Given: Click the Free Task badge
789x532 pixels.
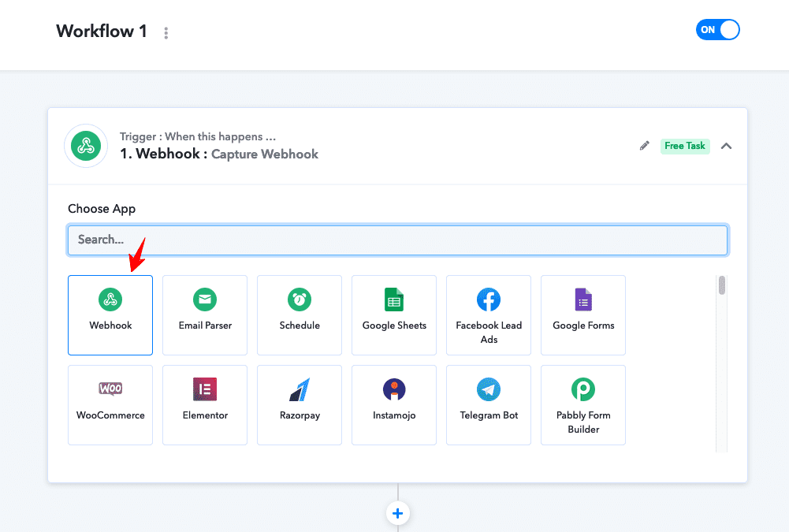Looking at the screenshot, I should pos(685,146).
